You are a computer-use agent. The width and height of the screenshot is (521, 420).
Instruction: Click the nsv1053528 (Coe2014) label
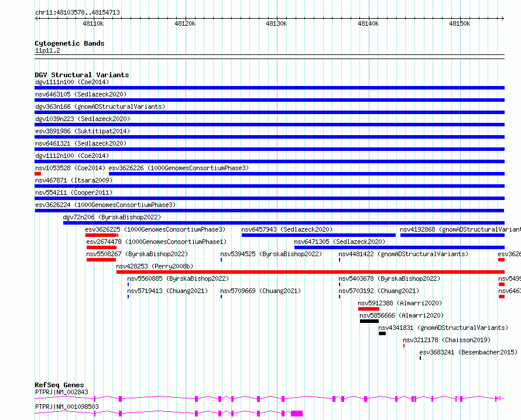[70, 168]
